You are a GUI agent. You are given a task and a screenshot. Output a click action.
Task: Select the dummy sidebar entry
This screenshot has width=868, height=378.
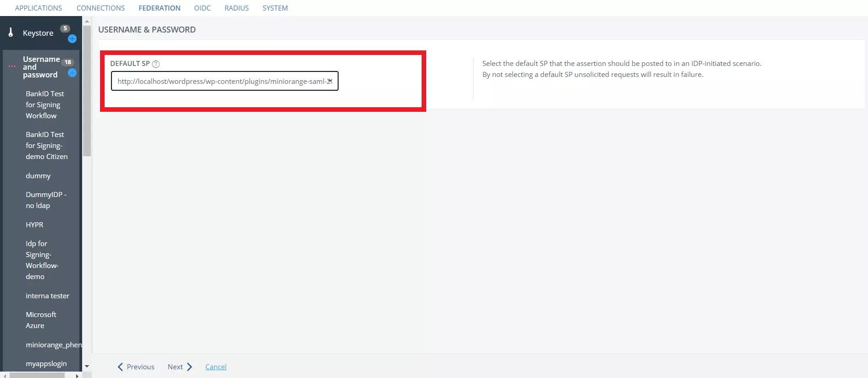(38, 175)
